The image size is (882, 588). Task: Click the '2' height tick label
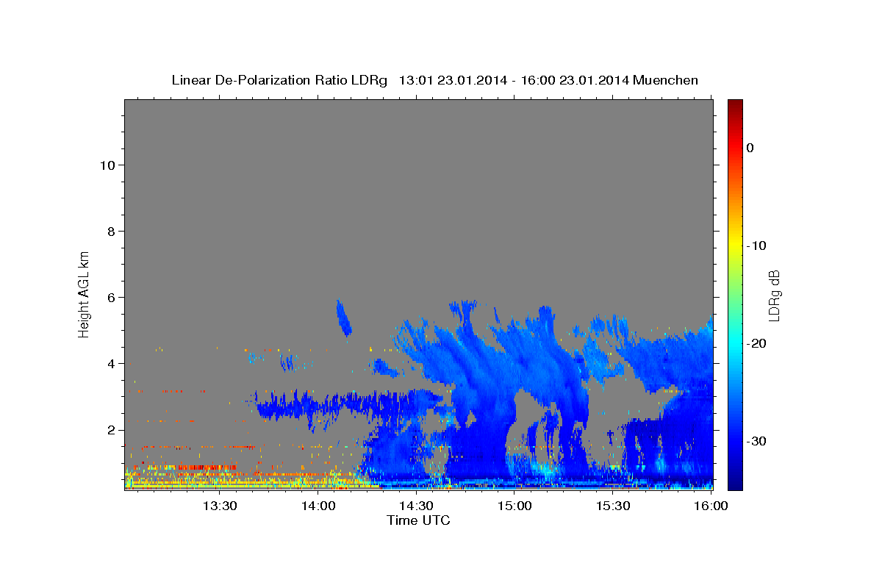coord(111,430)
